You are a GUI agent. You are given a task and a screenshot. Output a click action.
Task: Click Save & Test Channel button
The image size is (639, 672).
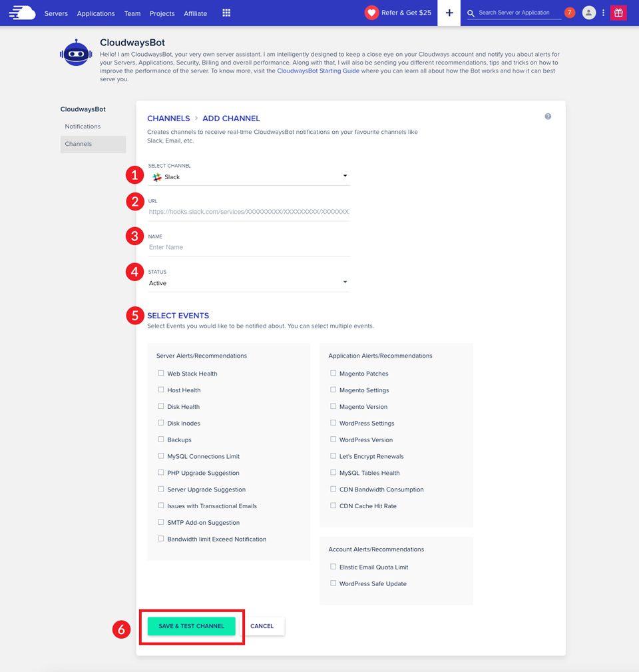tap(192, 626)
